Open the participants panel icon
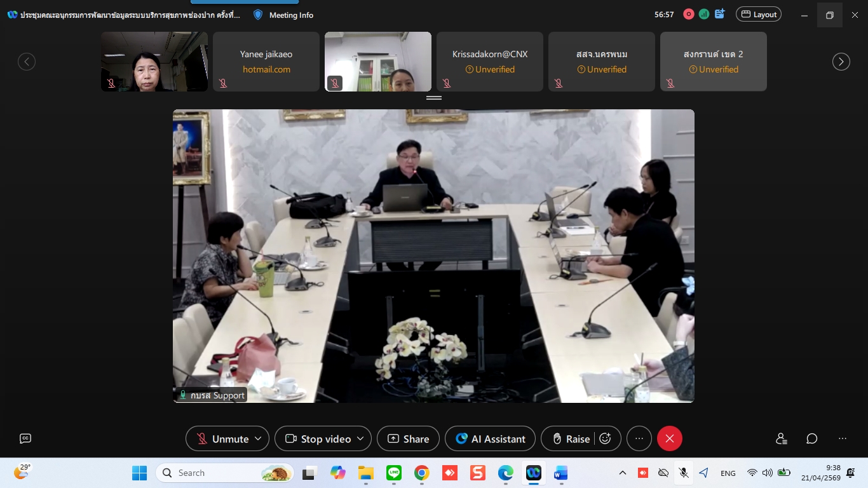The height and width of the screenshot is (488, 868). point(781,438)
